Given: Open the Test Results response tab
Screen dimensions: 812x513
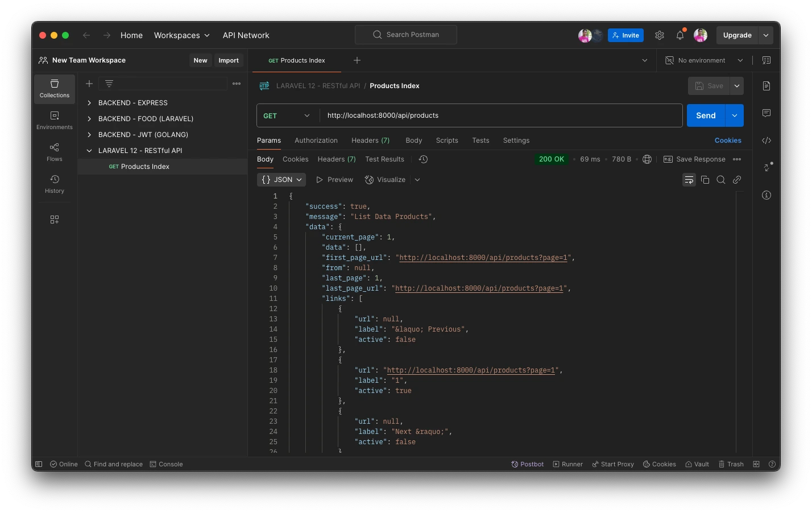Looking at the screenshot, I should (x=385, y=159).
